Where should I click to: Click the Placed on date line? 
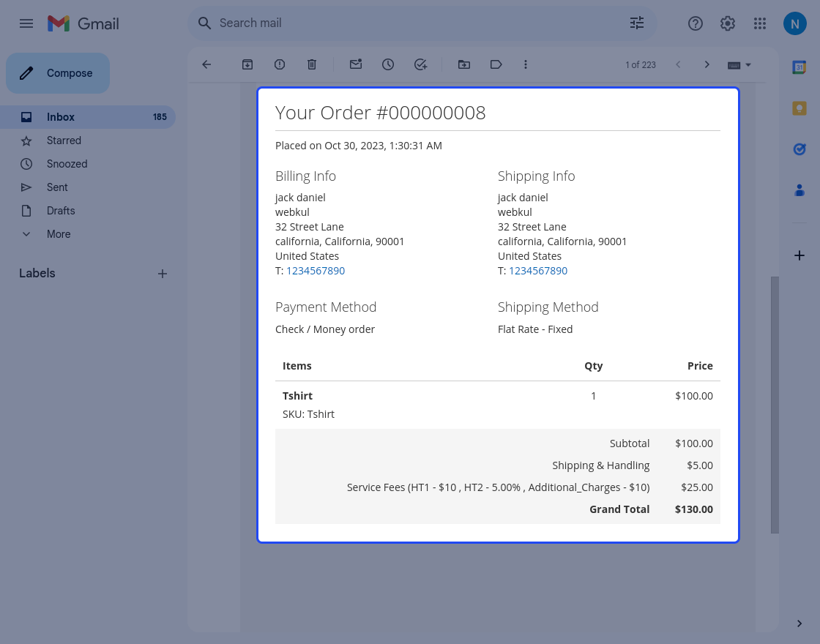pos(359,146)
